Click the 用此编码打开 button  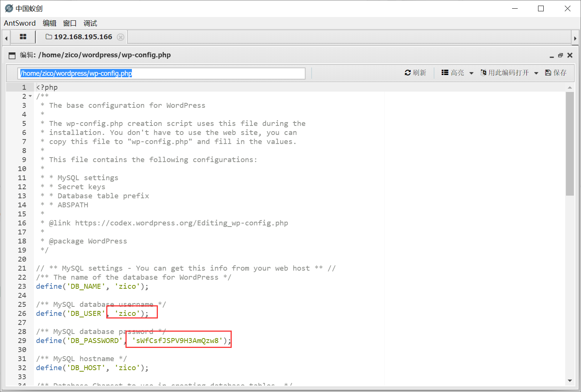pos(505,73)
